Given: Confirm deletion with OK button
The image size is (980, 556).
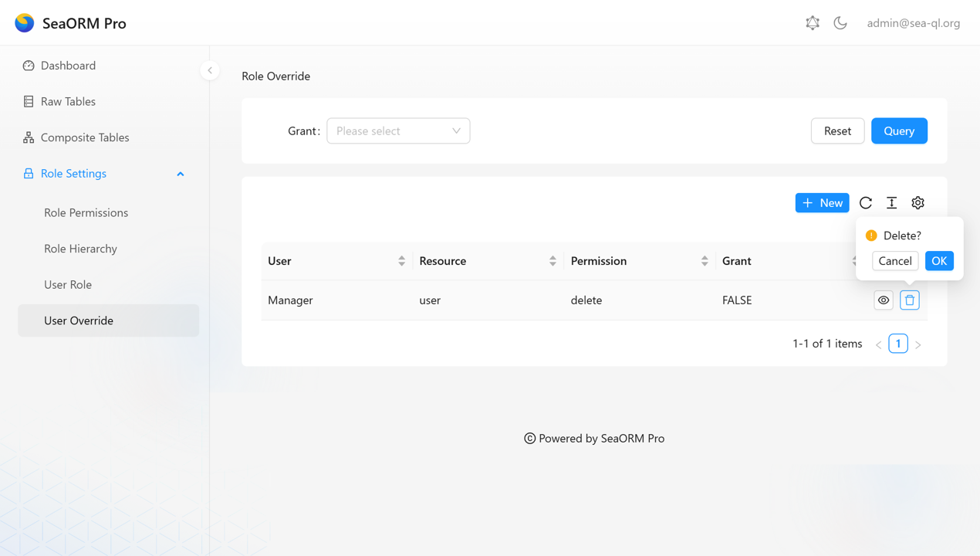Looking at the screenshot, I should tap(939, 261).
